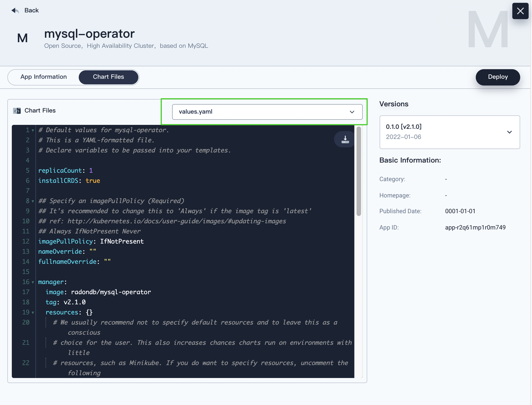Collapse the manager block at line 16
Viewport: 532px width, 405px height.
32,282
